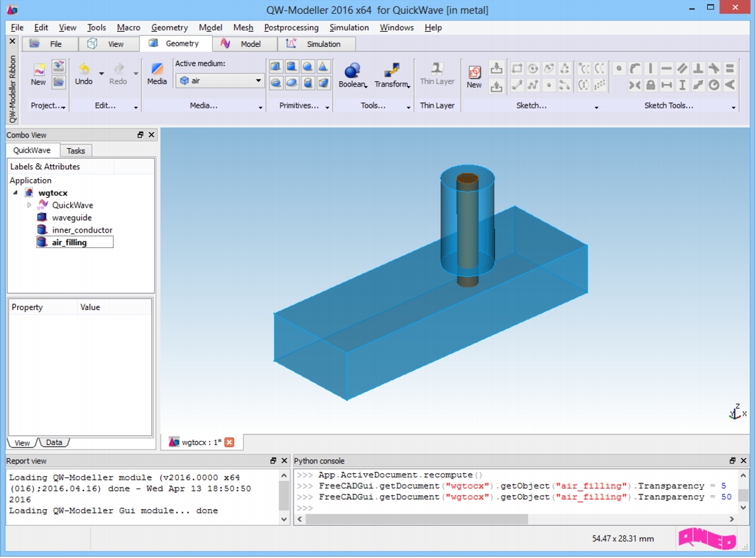Switch to the Tasks tab in Combo View

click(76, 151)
